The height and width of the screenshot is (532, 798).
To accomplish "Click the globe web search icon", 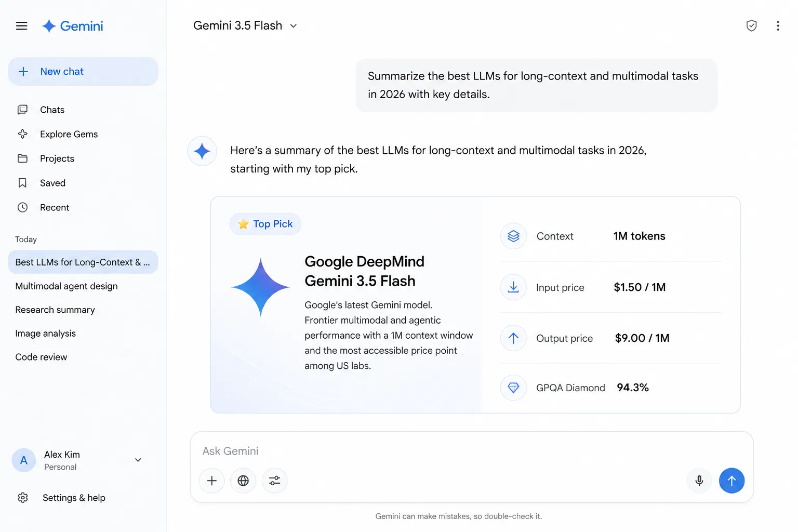I will (x=243, y=481).
